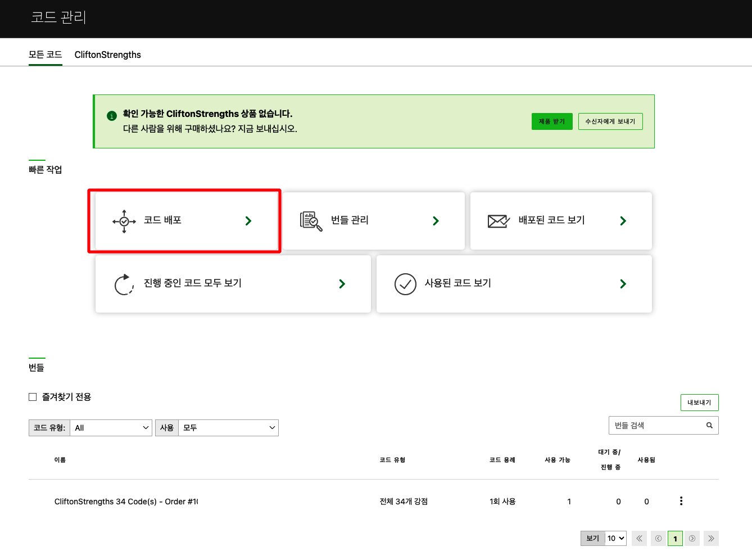The image size is (752, 560).
Task: Click the 코드 유형 column header
Action: click(x=392, y=460)
